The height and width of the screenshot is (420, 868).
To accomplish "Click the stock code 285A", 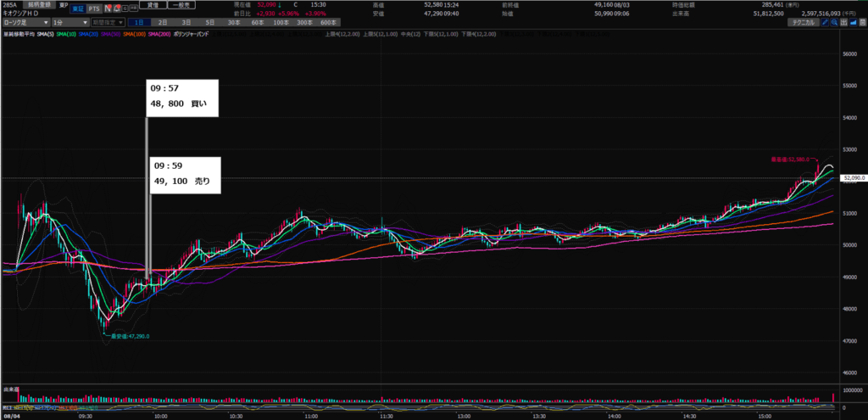I will click(x=10, y=5).
